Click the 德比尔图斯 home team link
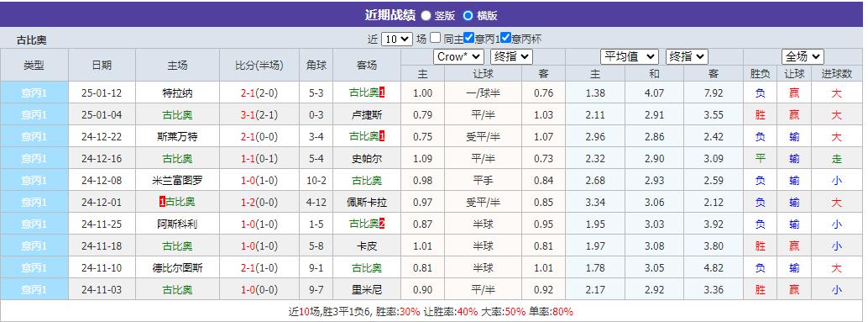This screenshot has width=868, height=322. [x=177, y=268]
